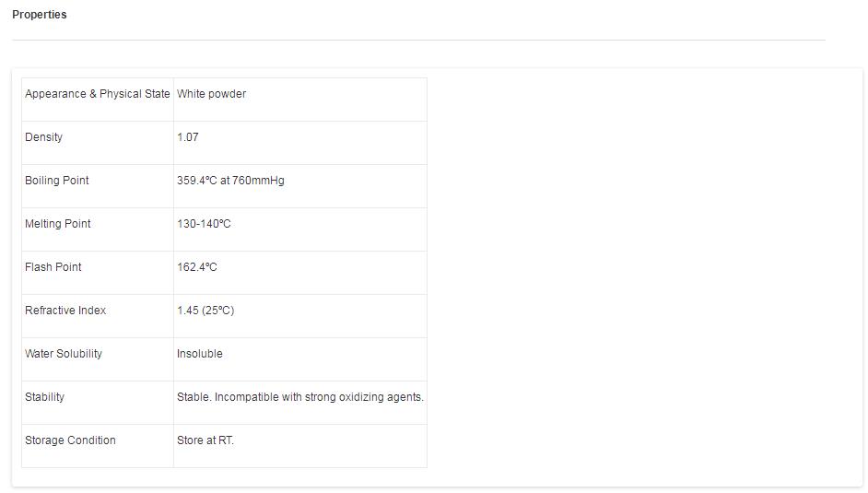Select the 359.4°C at 760mmHg value
This screenshot has height=493, width=868.
(230, 181)
